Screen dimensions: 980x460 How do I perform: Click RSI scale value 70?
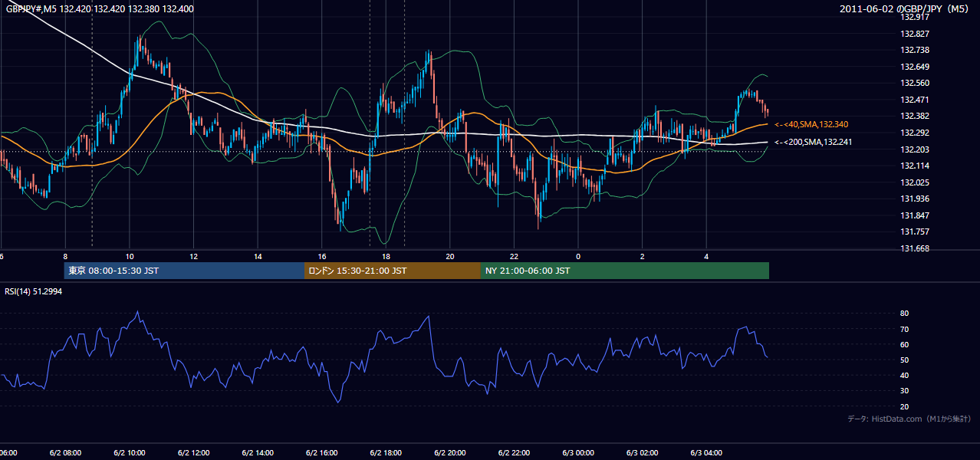tap(904, 329)
